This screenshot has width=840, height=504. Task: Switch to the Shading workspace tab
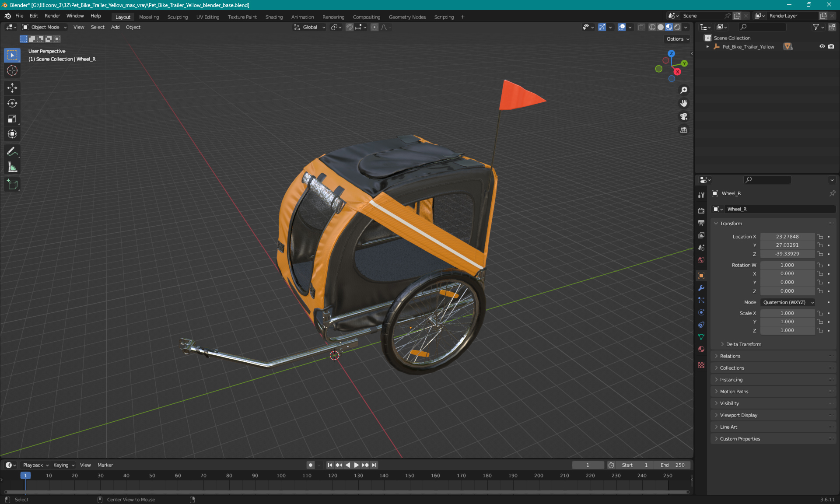click(274, 17)
